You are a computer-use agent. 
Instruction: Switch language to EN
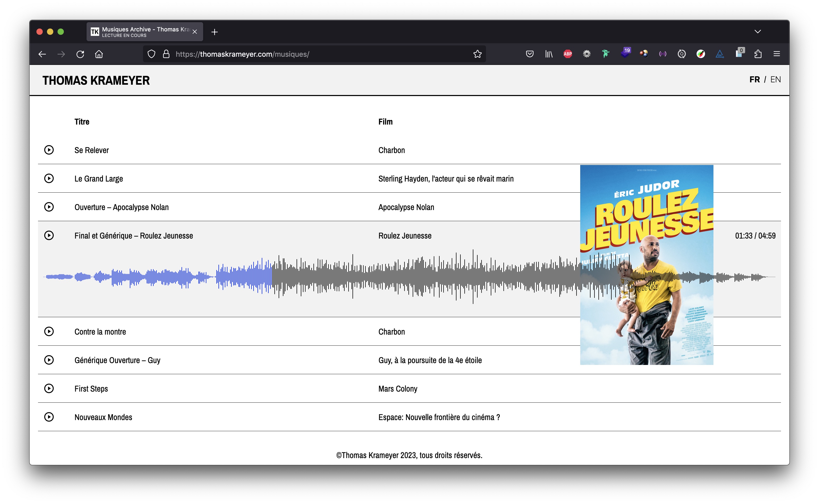coord(776,79)
